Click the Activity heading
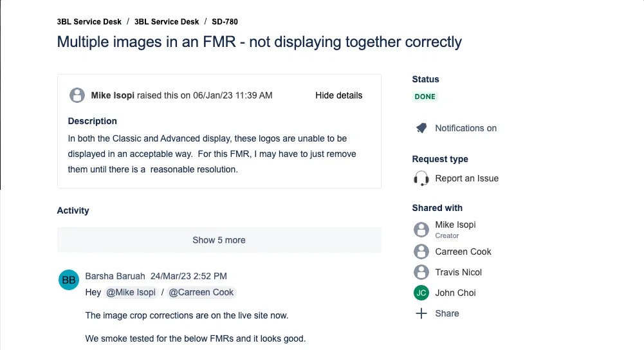The width and height of the screenshot is (644, 350). 73,210
